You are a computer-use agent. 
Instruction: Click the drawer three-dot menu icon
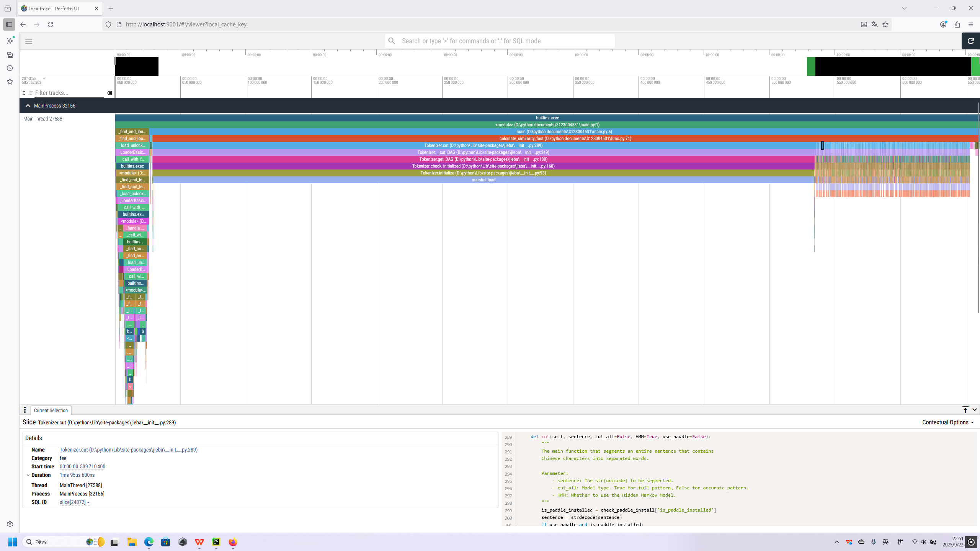point(25,410)
